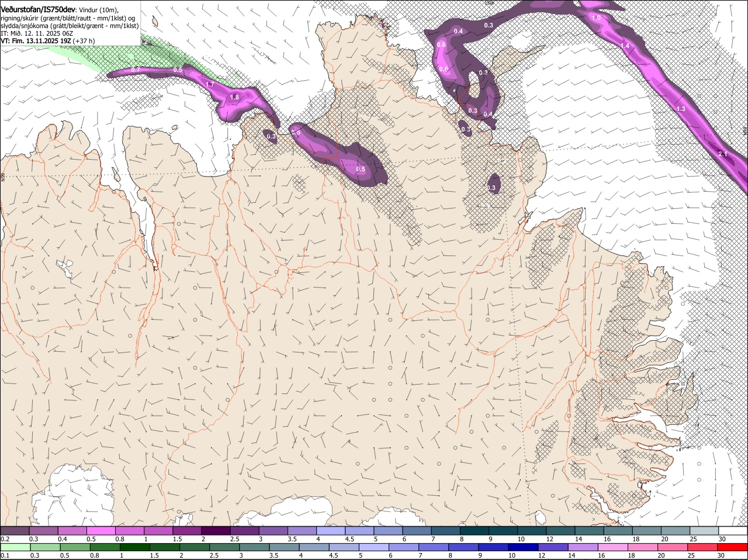Select the light green 0.3 swatch in the lower legend

click(x=45, y=548)
